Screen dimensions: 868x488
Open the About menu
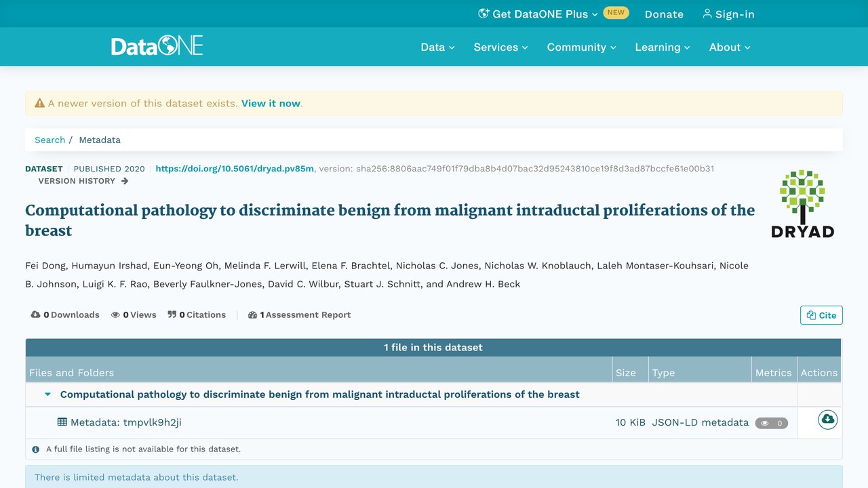point(730,47)
